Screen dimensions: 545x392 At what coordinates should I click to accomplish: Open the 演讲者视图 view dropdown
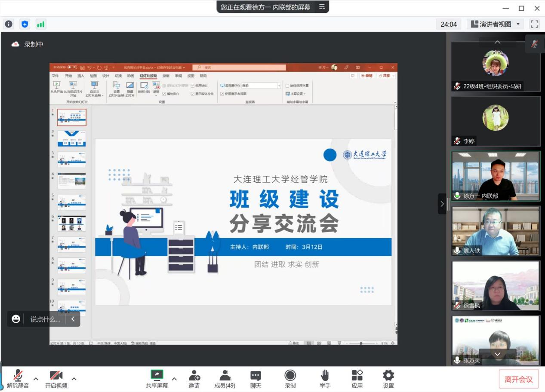coord(496,24)
